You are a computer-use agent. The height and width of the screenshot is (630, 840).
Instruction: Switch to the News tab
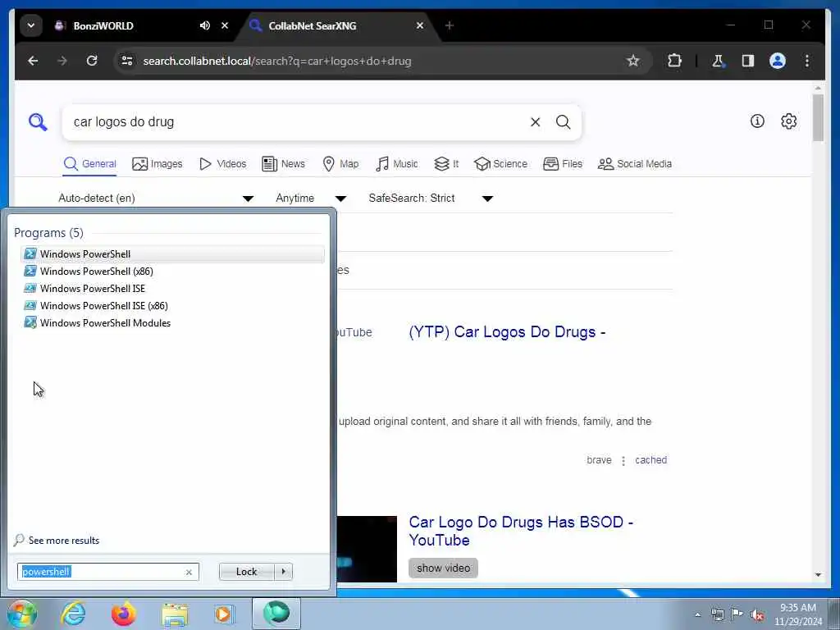point(283,164)
